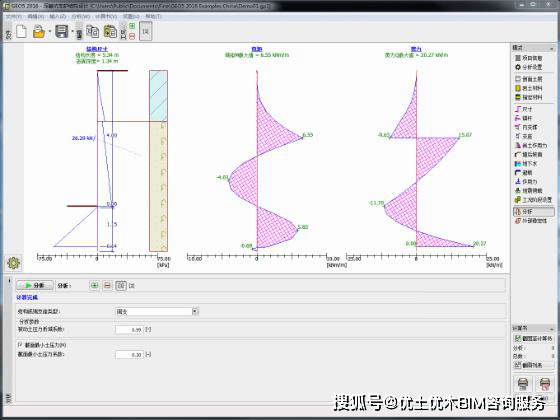Open a file using the folder icon
Image resolution: width=560 pixels, height=420 pixels.
point(39,32)
